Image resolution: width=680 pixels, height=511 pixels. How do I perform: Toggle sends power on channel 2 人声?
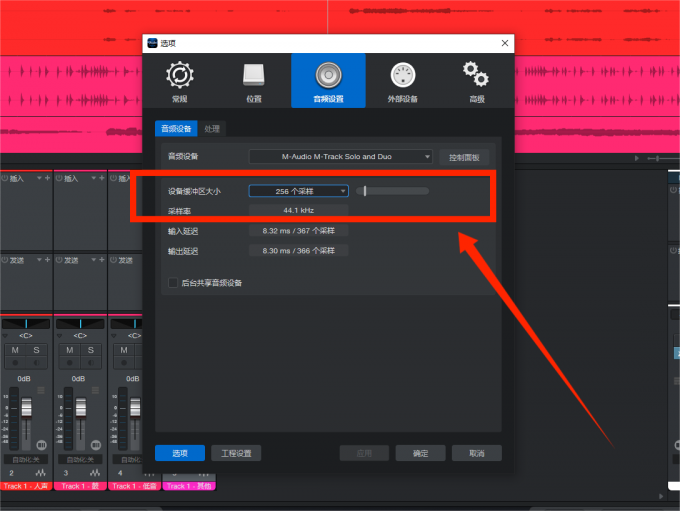[4, 260]
